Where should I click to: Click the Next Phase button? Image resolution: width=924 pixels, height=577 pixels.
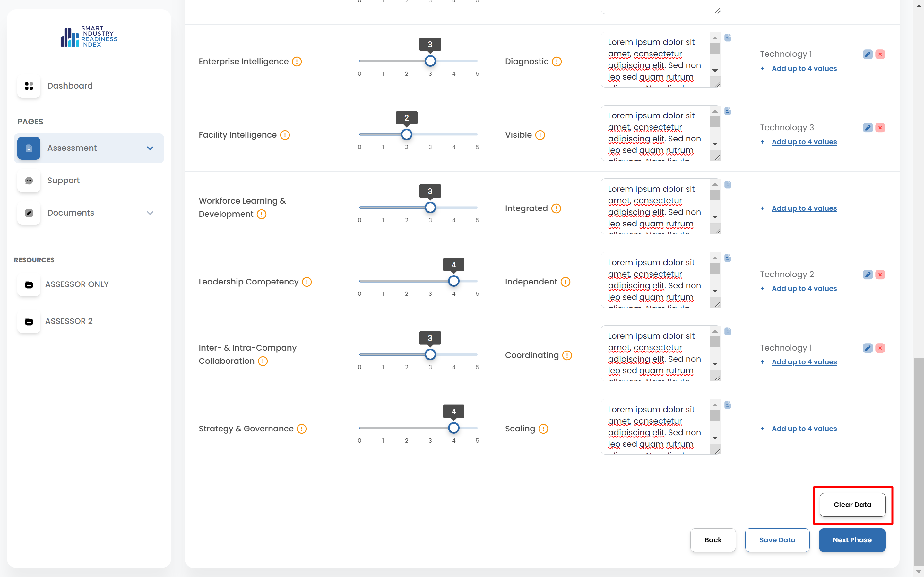pyautogui.click(x=852, y=540)
